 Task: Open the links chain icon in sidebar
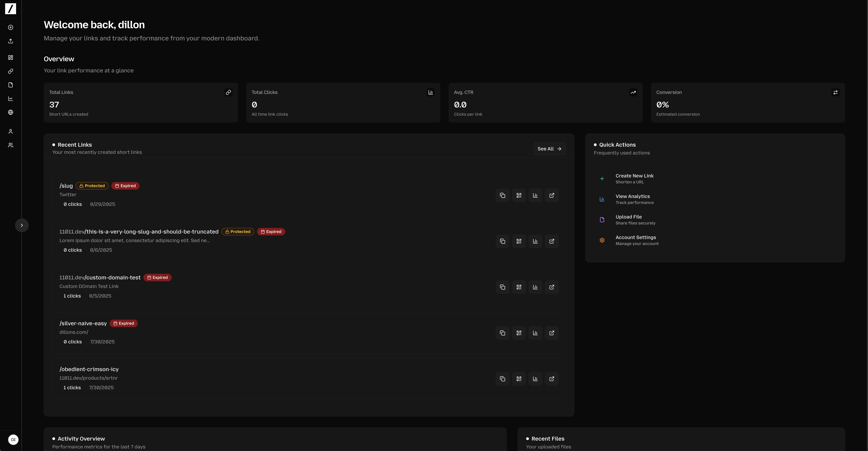(x=10, y=71)
